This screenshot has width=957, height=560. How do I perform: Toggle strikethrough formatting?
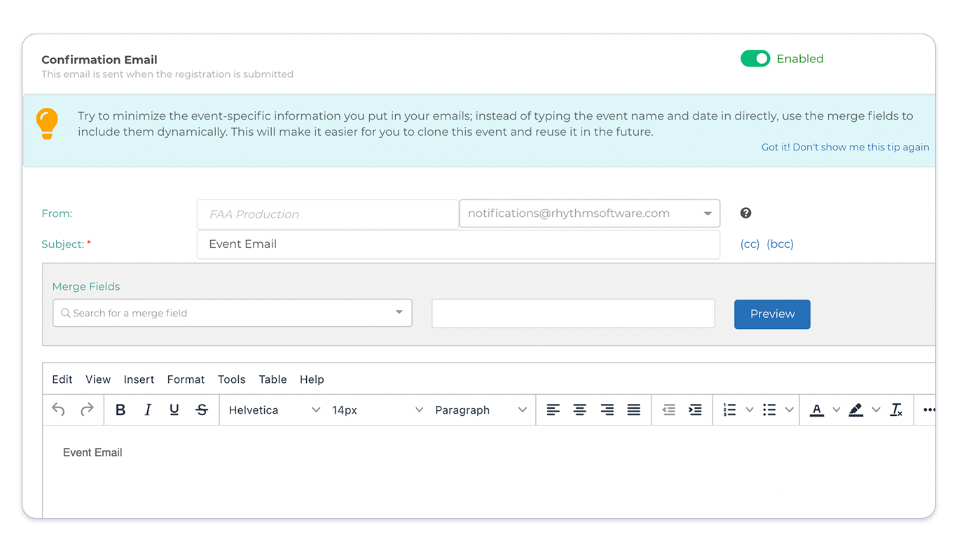pyautogui.click(x=202, y=410)
